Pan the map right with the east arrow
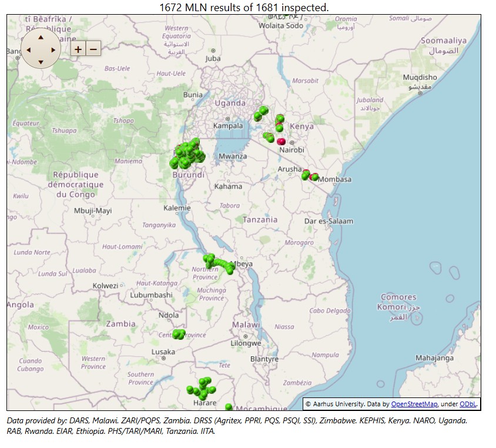The width and height of the screenshot is (496, 448). coord(53,50)
